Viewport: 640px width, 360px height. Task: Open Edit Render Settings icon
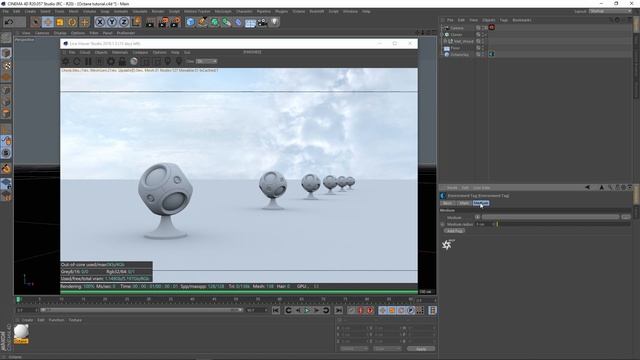pyautogui.click(x=176, y=22)
